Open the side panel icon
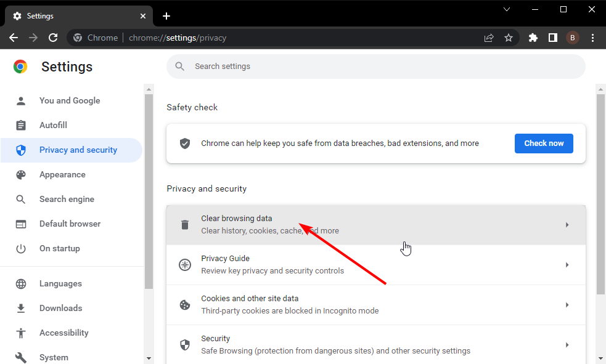 [x=552, y=38]
